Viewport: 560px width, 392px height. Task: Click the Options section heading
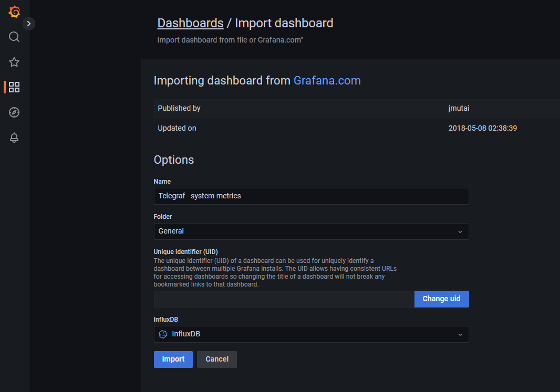pos(173,160)
